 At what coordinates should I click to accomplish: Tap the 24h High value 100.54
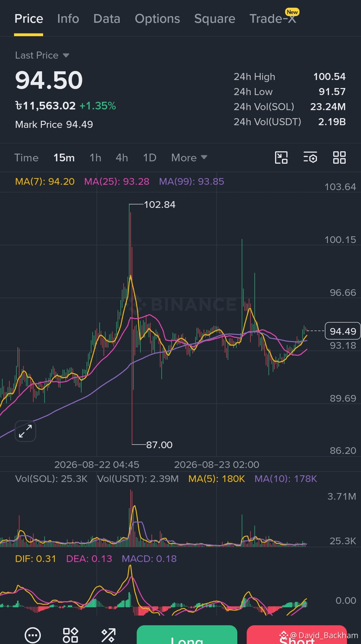coord(329,77)
